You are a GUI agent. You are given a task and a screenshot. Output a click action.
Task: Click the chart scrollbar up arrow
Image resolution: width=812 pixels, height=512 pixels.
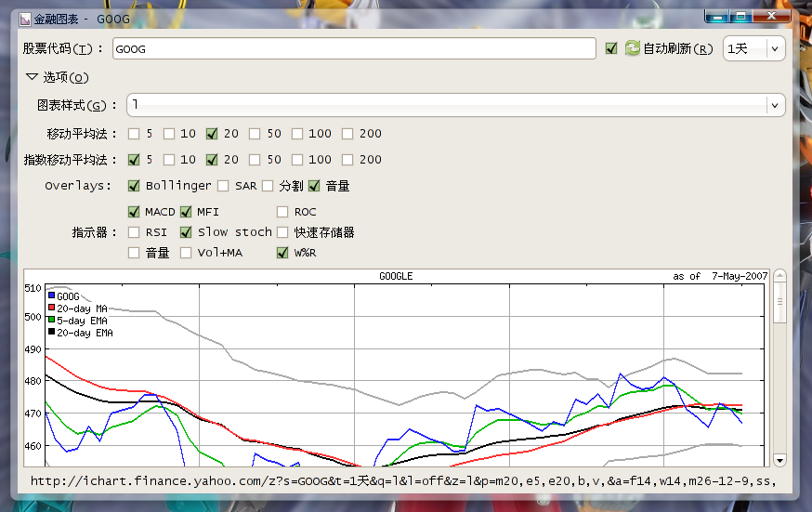[x=779, y=275]
